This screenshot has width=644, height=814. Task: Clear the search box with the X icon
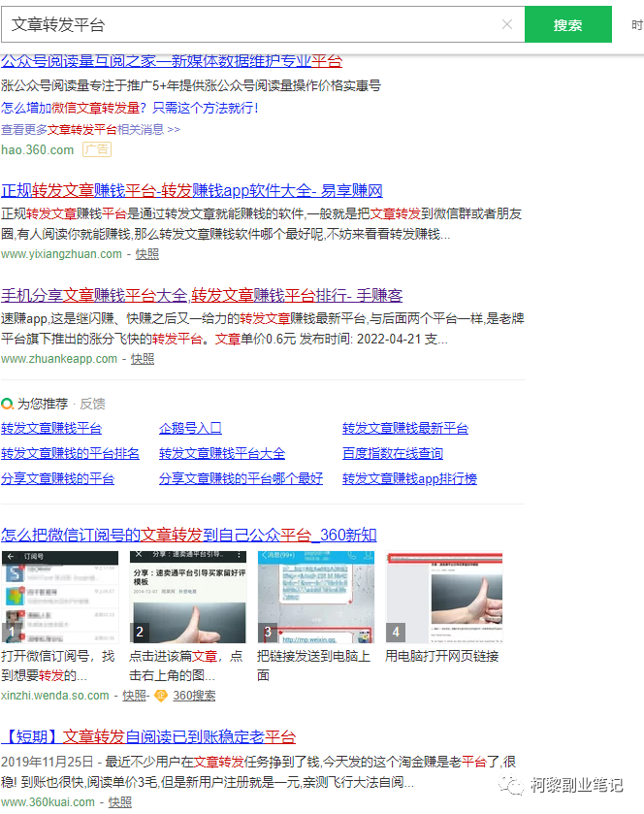pyautogui.click(x=507, y=25)
